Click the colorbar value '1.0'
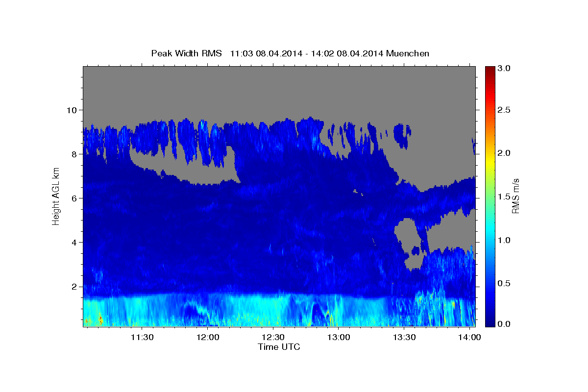The image size is (588, 392). pyautogui.click(x=505, y=240)
